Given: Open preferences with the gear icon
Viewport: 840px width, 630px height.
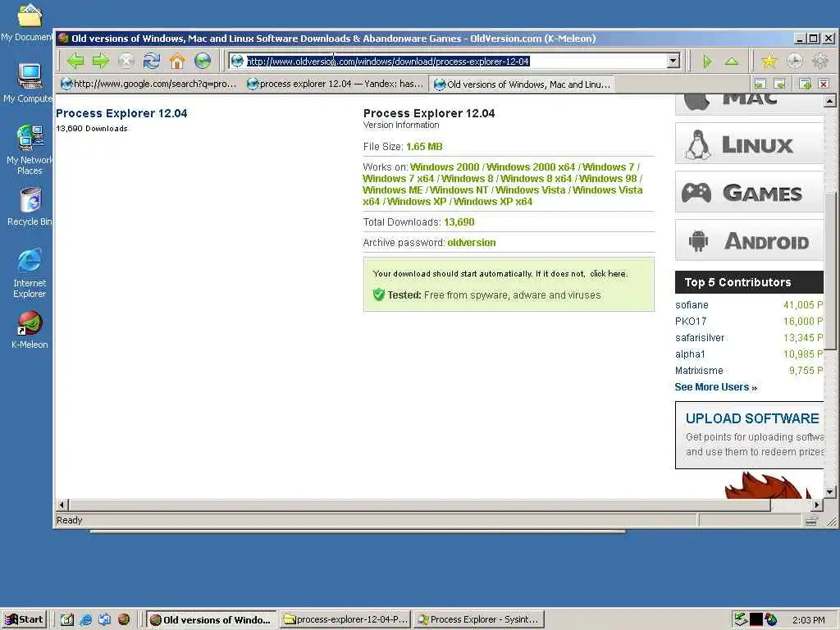Looking at the screenshot, I should click(x=820, y=62).
